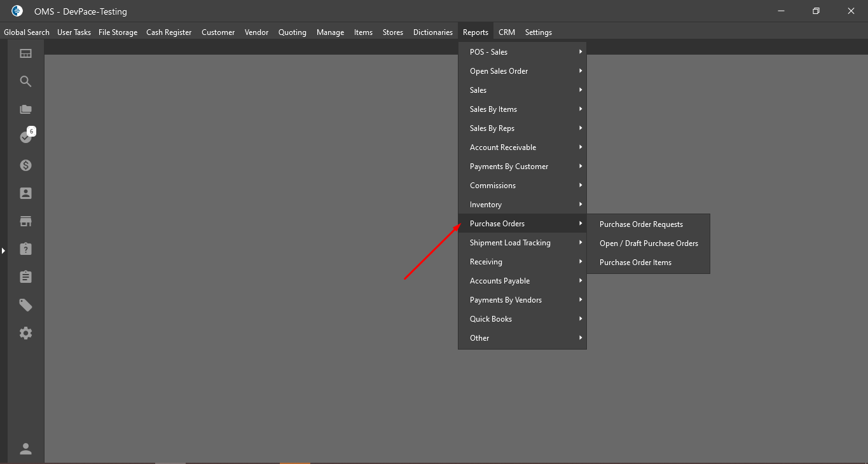Open File Storage folder icon in sidebar

tap(25, 109)
